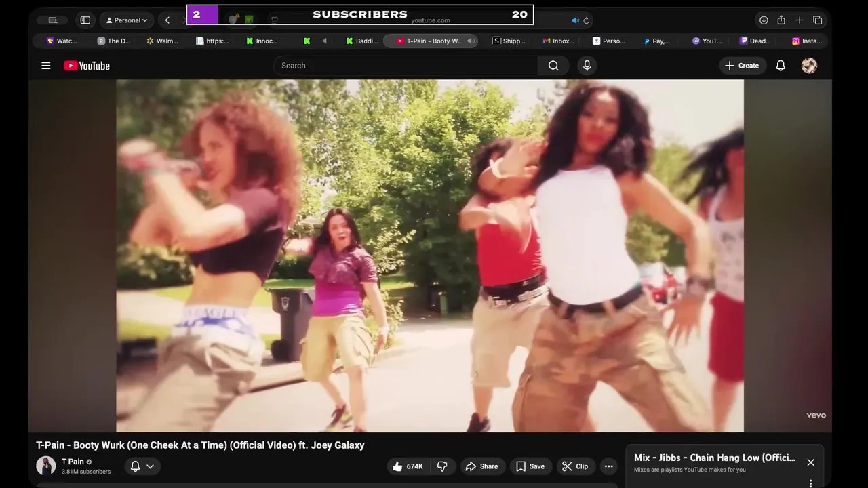The width and height of the screenshot is (868, 488).
Task: Open a new tab with plus icon
Action: point(800,20)
